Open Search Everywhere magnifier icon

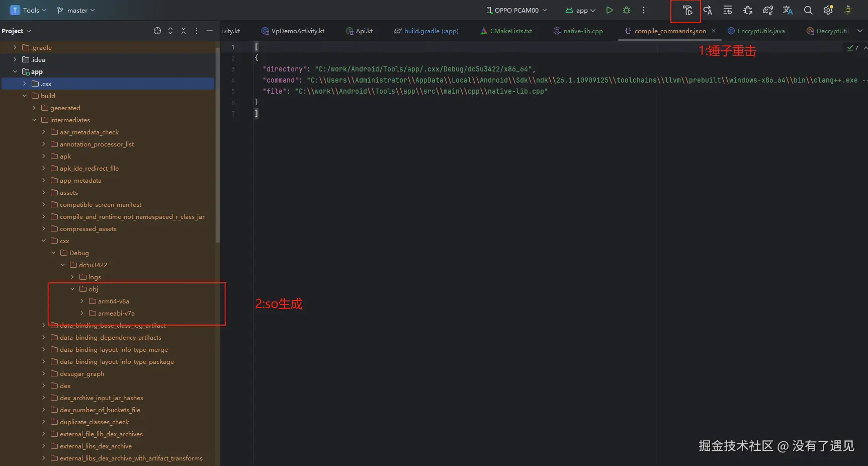pyautogui.click(x=808, y=10)
